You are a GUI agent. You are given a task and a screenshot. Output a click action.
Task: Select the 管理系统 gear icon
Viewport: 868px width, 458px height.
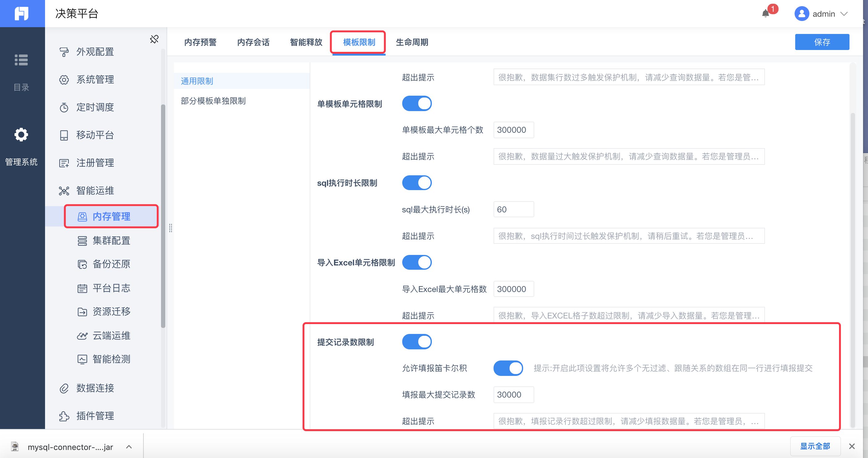pyautogui.click(x=21, y=135)
